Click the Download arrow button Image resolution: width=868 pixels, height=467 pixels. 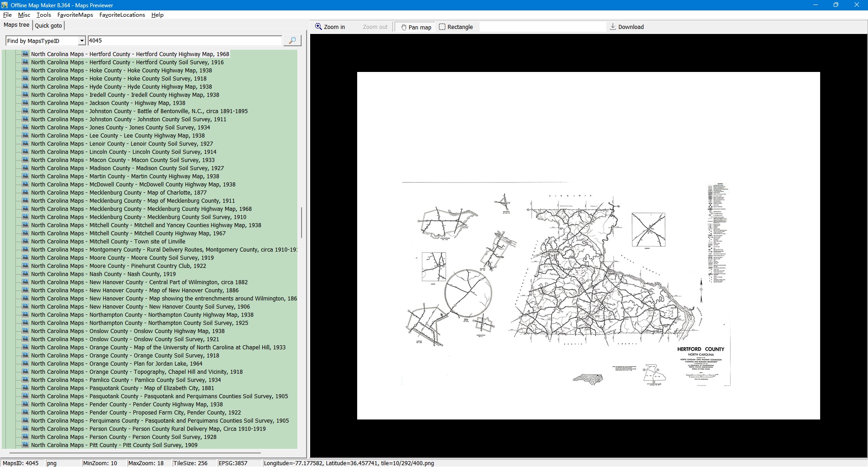pos(627,27)
